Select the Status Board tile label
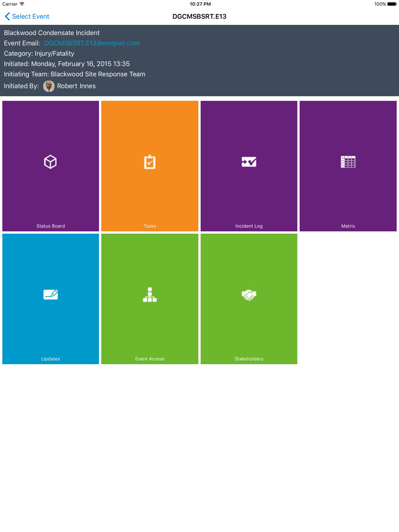This screenshot has width=399, height=532. [x=50, y=226]
